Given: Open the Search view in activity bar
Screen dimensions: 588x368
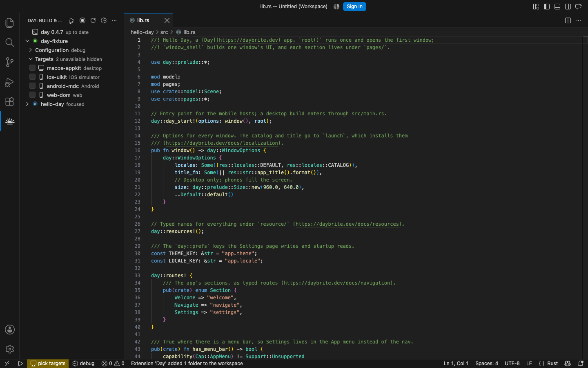Looking at the screenshot, I should pos(9,43).
